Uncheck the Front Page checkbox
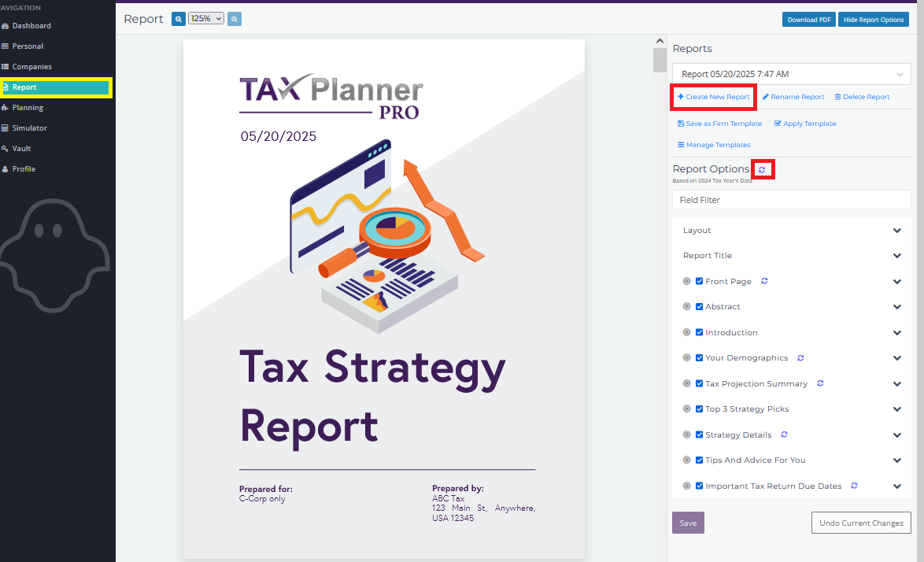 [x=700, y=281]
